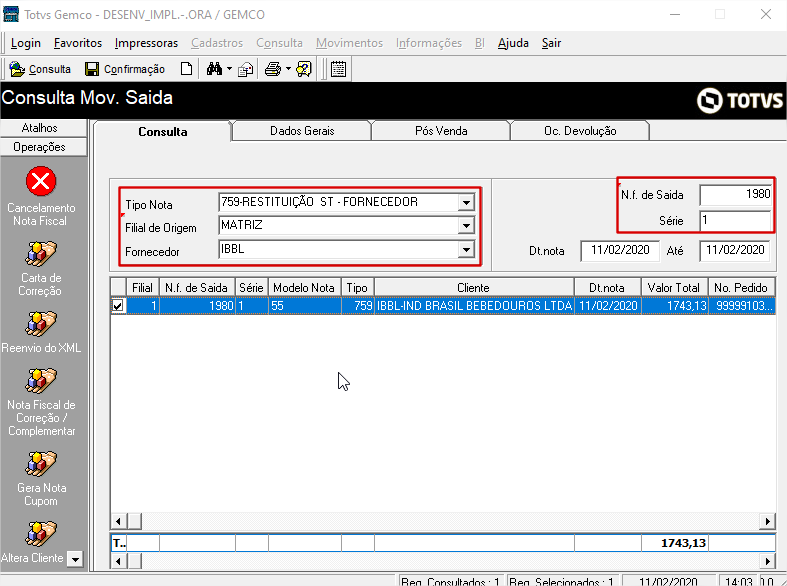Viewport: 787px width, 586px height.
Task: Switch to the Pós Venda tab
Action: 441,131
